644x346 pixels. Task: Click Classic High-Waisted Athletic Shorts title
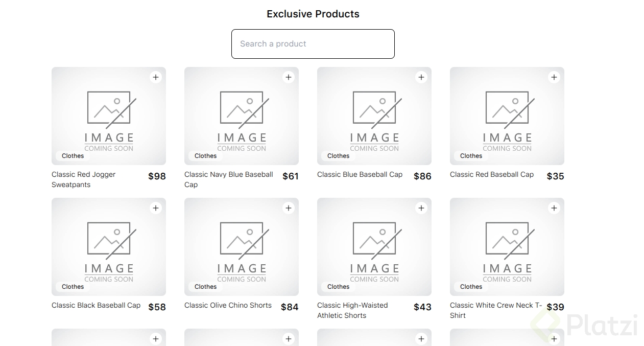click(x=352, y=310)
